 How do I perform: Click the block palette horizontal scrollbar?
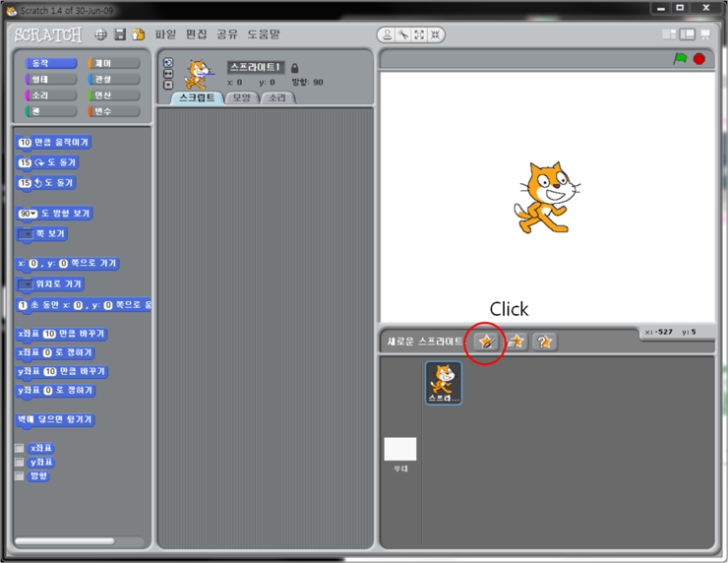(x=65, y=541)
